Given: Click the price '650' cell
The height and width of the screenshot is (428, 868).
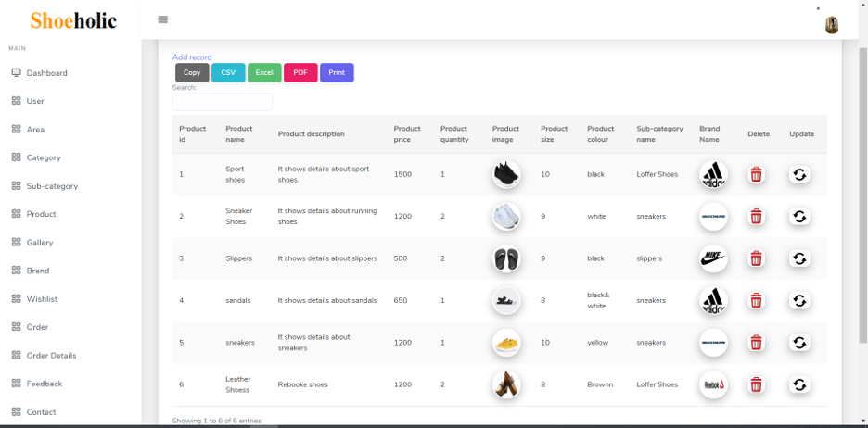Looking at the screenshot, I should point(401,300).
